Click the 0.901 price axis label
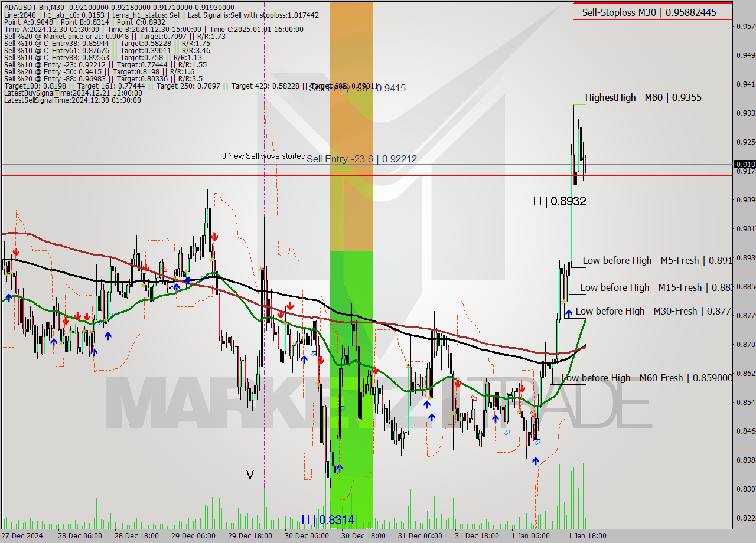The width and height of the screenshot is (756, 543). pyautogui.click(x=745, y=228)
